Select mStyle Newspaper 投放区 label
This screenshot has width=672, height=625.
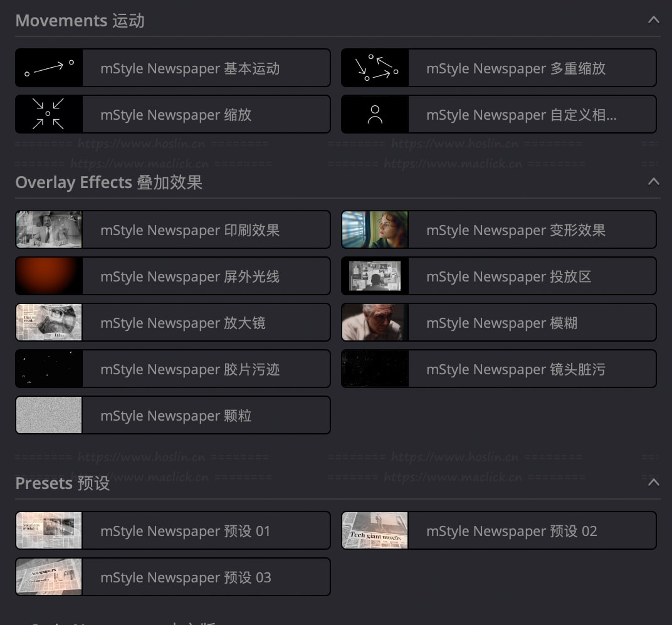pos(509,276)
